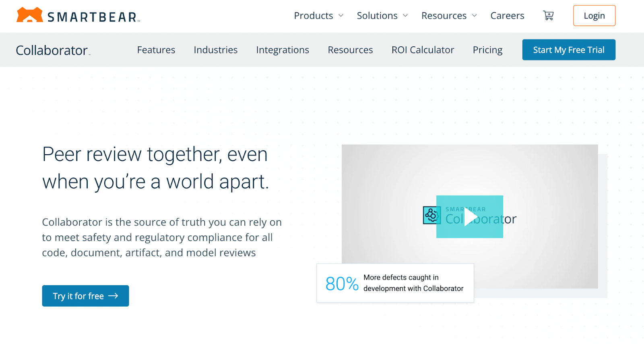The image size is (644, 344).
Task: Go to the Careers page
Action: 507,16
